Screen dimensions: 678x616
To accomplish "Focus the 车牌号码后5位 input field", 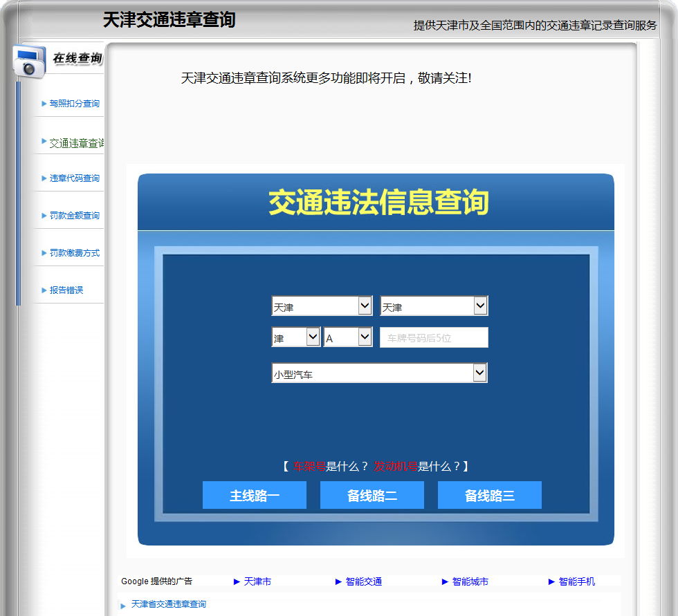I will tap(434, 337).
